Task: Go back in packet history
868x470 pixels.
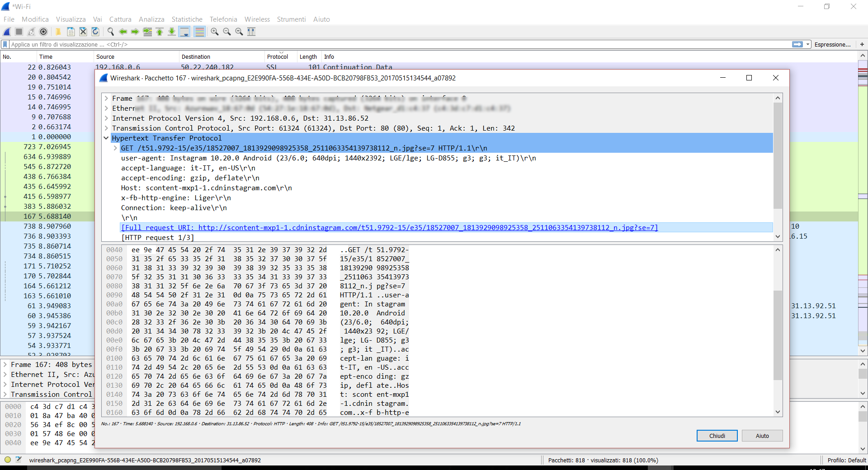Action: click(x=123, y=32)
